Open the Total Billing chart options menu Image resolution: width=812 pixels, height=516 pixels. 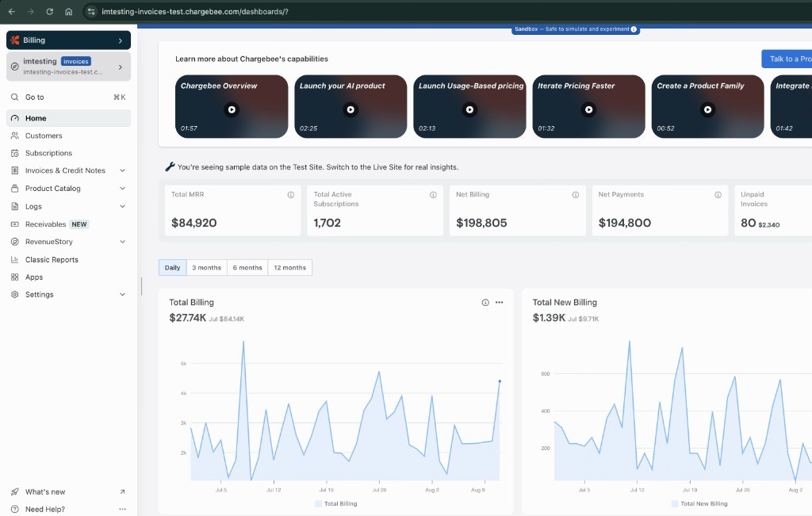click(500, 303)
